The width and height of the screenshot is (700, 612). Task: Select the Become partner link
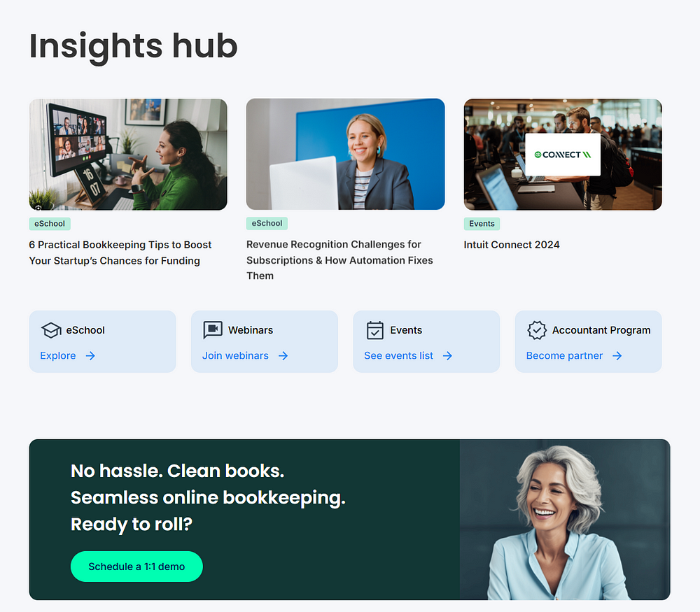(x=564, y=355)
